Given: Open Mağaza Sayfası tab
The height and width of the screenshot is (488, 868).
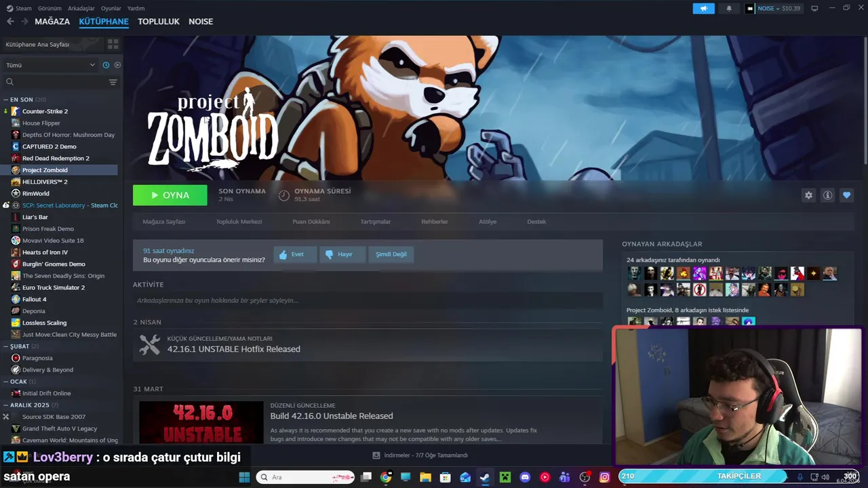Looking at the screenshot, I should 164,222.
